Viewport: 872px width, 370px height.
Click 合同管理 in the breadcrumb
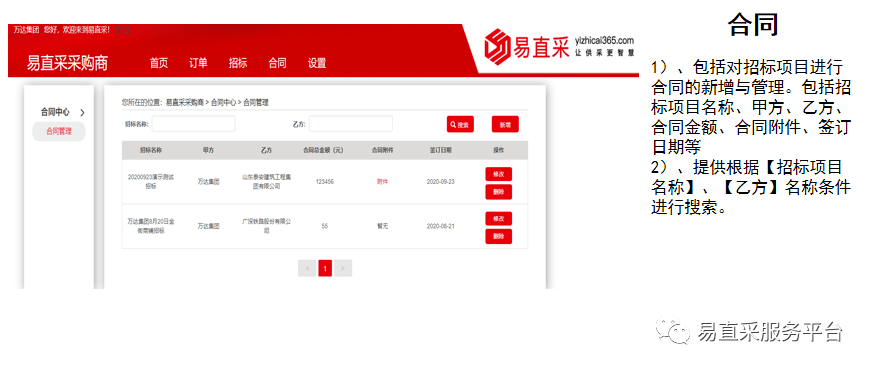[256, 103]
